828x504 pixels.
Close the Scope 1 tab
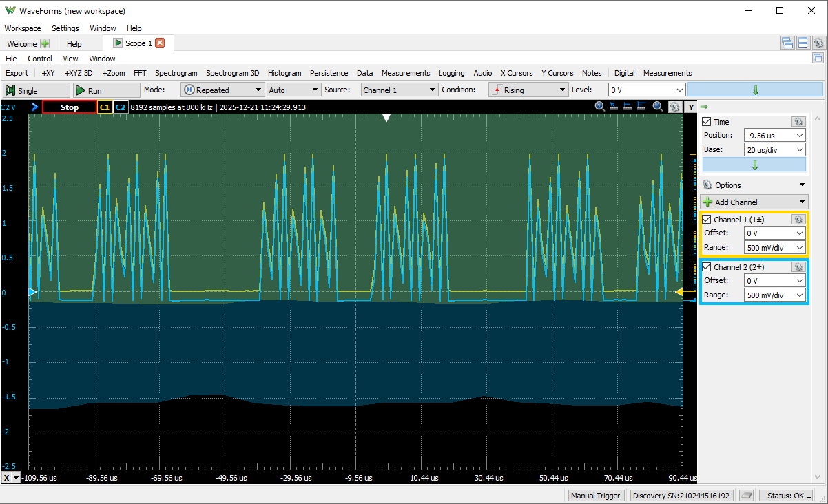coord(160,43)
